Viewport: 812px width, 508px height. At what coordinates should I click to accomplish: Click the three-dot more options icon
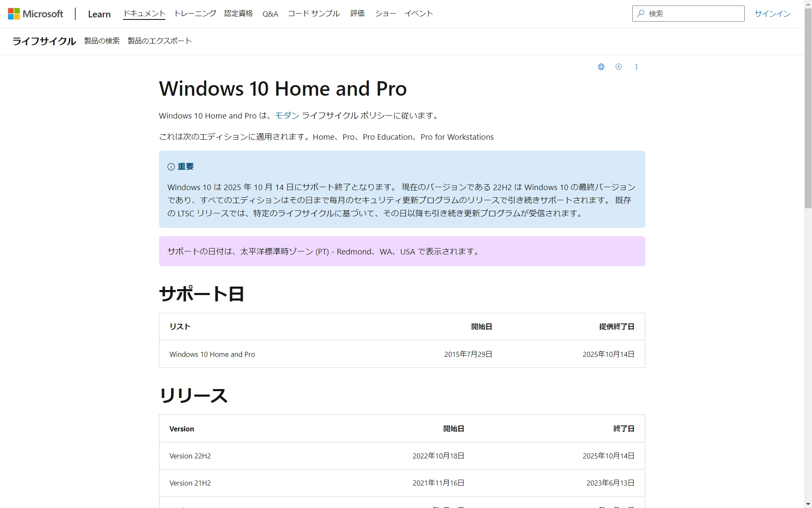(x=636, y=66)
